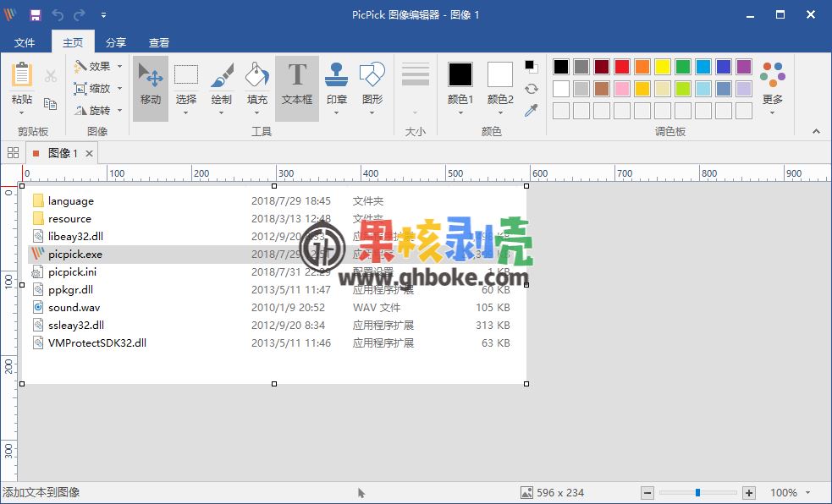Click the zoom in plus button
This screenshot has width=832, height=504.
pyautogui.click(x=749, y=493)
